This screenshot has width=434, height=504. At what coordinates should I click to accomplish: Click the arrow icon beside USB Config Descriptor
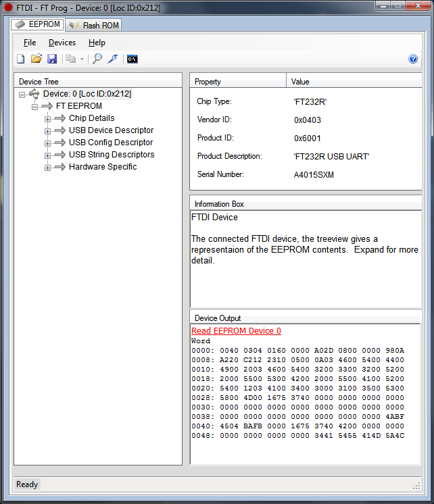click(60, 143)
